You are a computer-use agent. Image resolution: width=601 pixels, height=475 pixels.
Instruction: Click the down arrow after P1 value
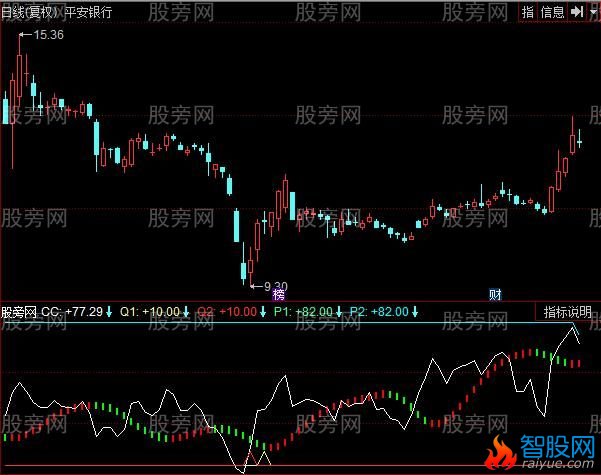tap(338, 311)
